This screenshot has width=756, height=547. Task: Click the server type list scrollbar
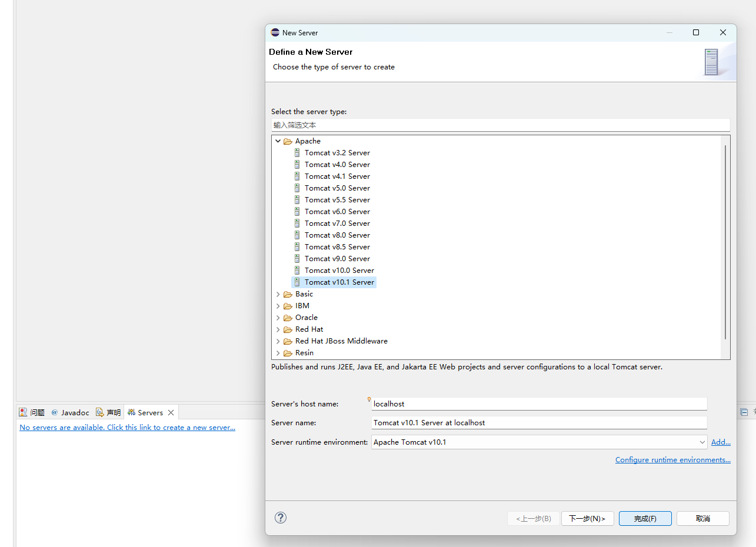coord(725,242)
